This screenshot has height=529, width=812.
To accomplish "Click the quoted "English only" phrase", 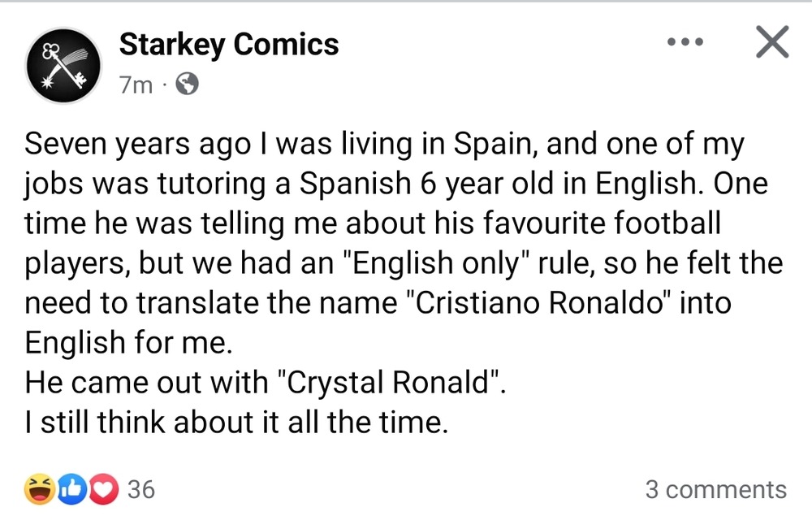I will pyautogui.click(x=436, y=263).
